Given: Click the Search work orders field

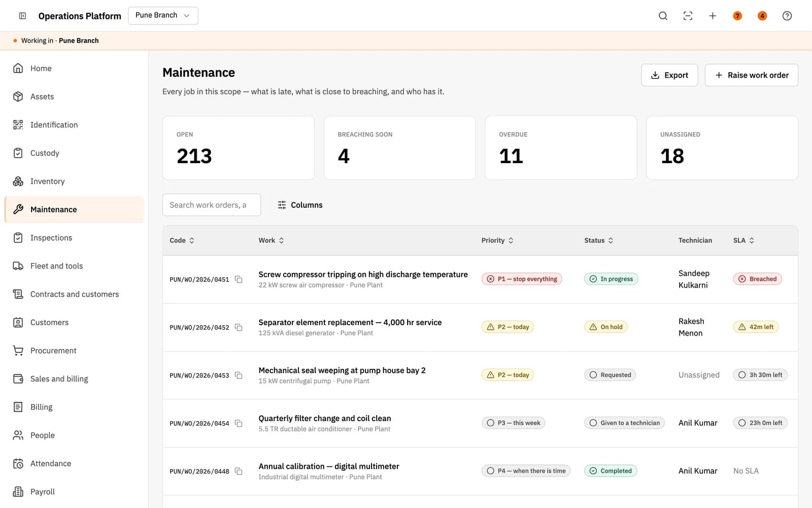Looking at the screenshot, I should 212,205.
